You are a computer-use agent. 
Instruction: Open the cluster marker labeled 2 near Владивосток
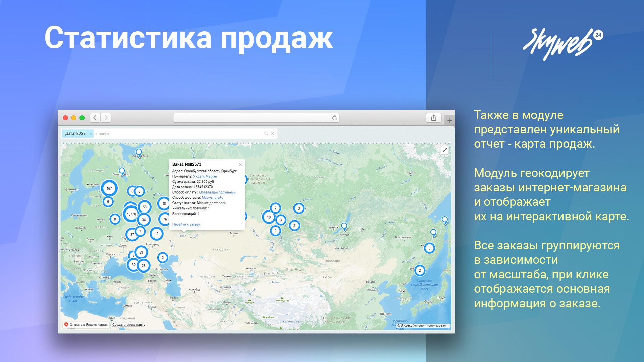pyautogui.click(x=420, y=270)
